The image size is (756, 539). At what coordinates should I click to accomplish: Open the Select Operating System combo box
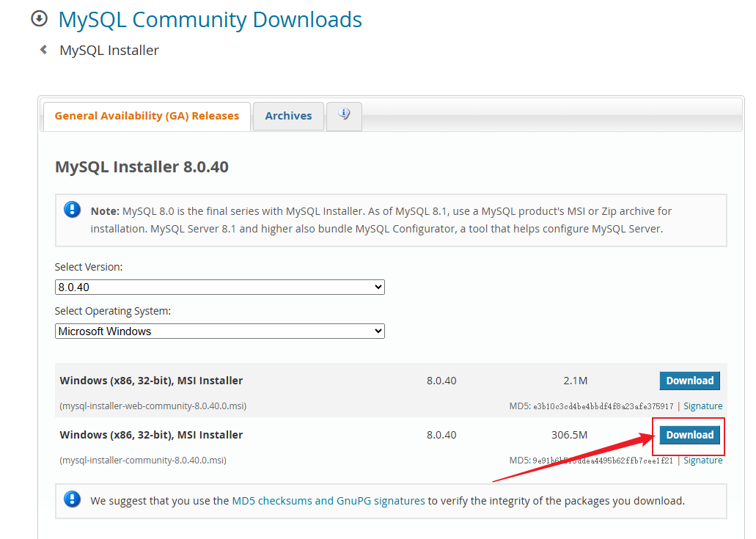click(x=219, y=331)
